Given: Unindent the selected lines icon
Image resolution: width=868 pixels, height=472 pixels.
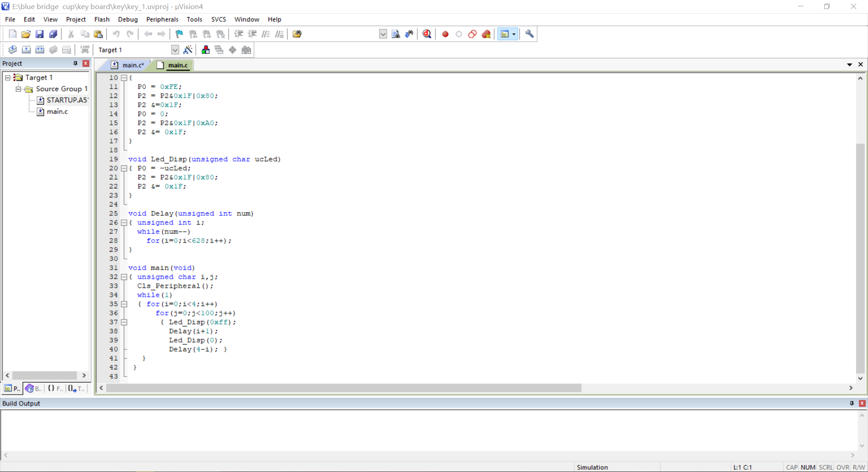Looking at the screenshot, I should pyautogui.click(x=252, y=34).
